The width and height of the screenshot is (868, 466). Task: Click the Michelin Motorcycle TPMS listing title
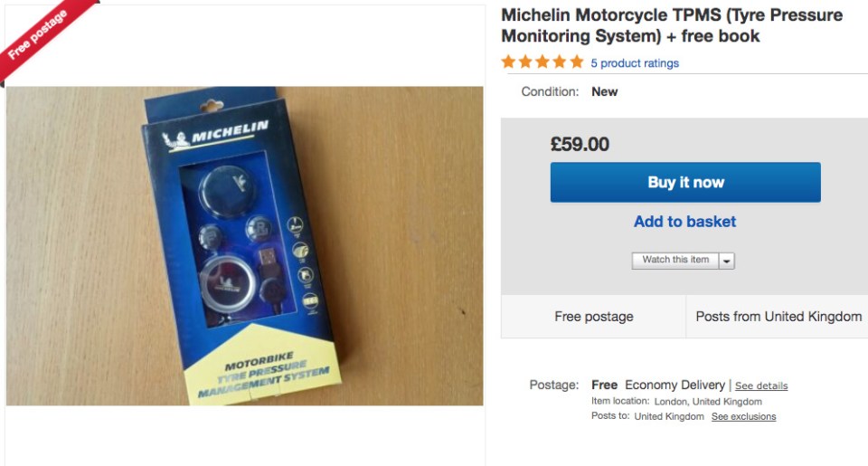click(x=672, y=25)
